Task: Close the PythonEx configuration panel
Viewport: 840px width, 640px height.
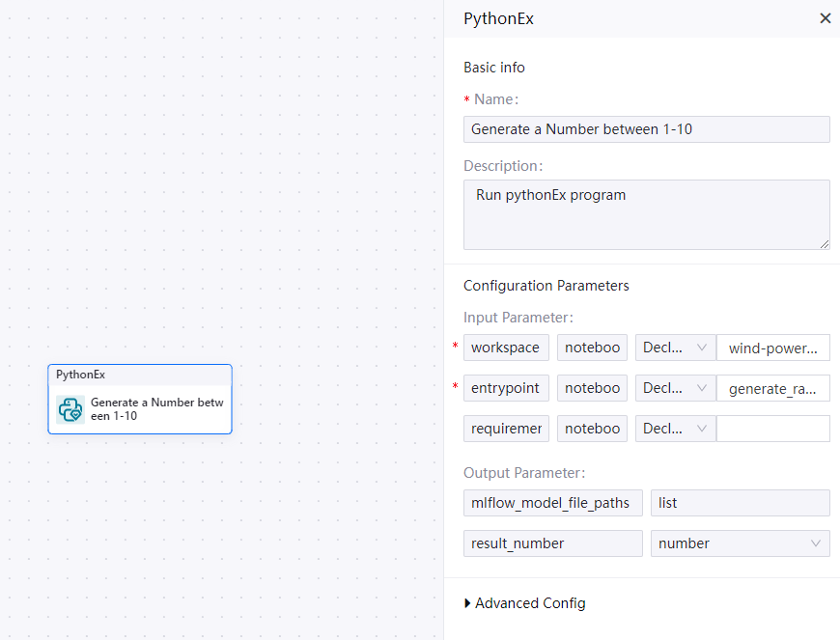Action: click(x=825, y=18)
